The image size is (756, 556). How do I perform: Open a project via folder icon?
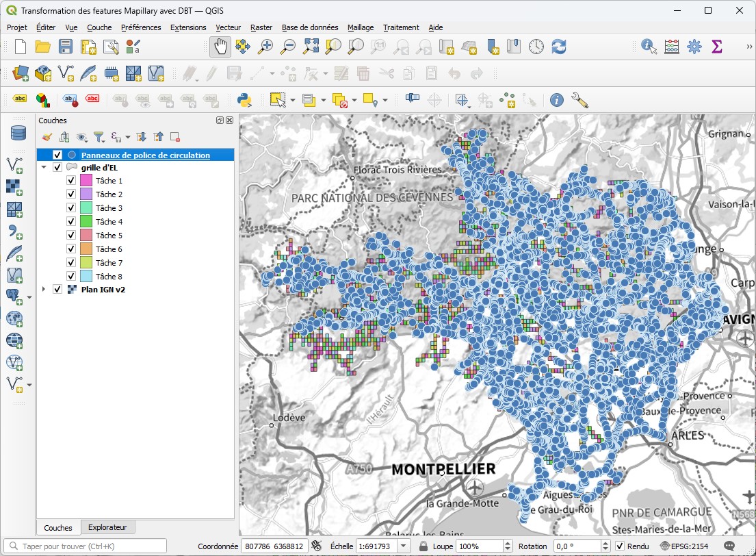click(x=42, y=47)
